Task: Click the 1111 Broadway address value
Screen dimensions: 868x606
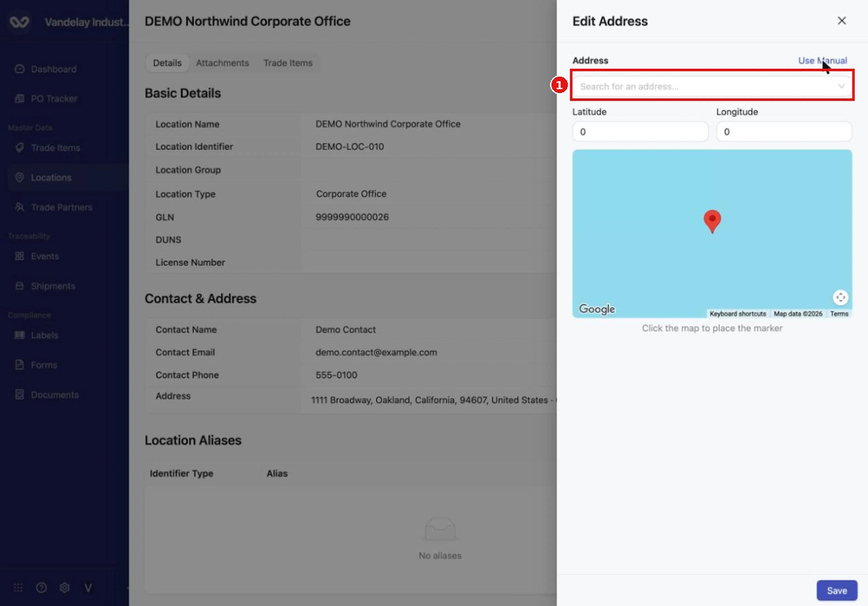Action: click(433, 400)
